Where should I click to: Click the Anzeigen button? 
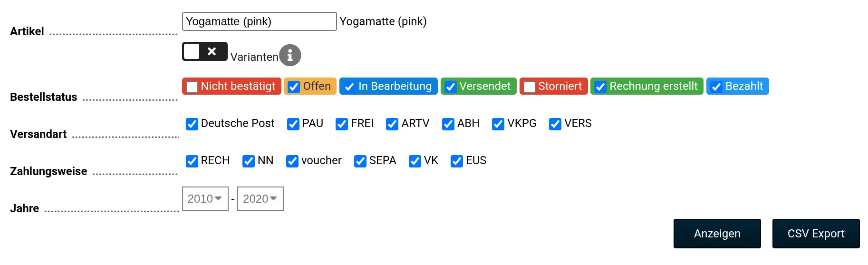tap(717, 234)
